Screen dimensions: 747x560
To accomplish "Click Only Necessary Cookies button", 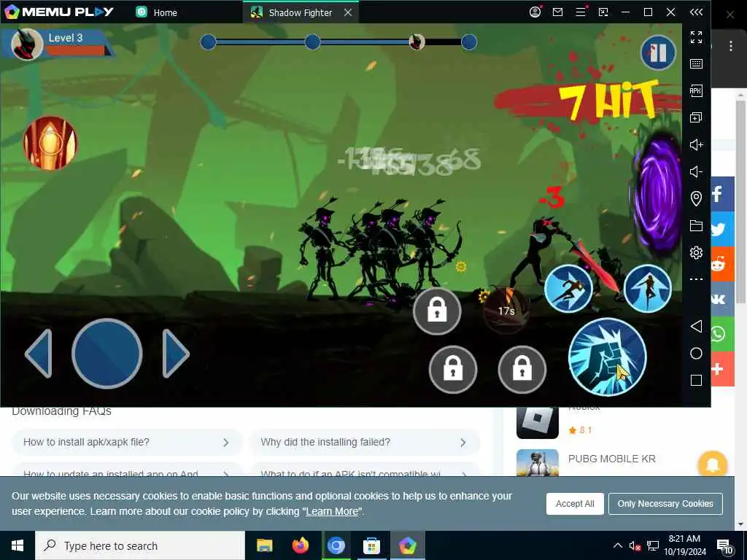I will 665,504.
